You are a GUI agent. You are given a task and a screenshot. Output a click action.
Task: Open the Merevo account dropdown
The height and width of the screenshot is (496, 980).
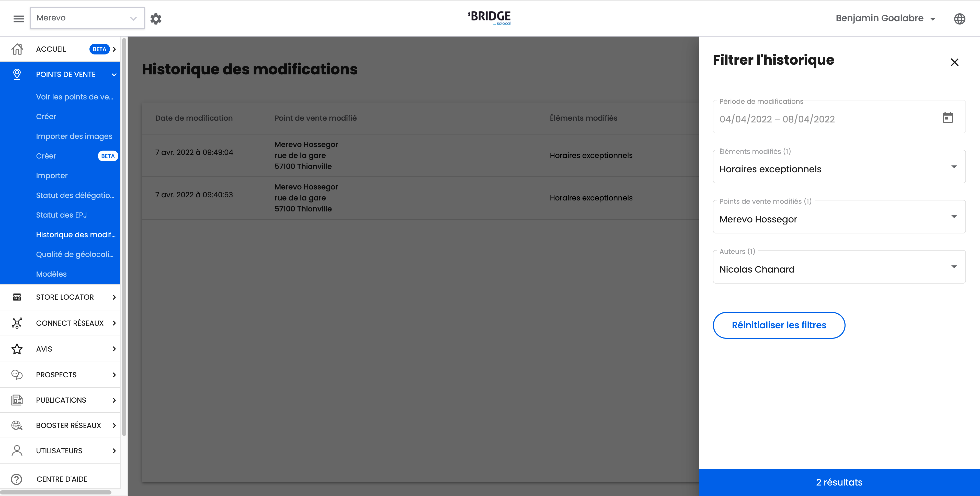(87, 18)
